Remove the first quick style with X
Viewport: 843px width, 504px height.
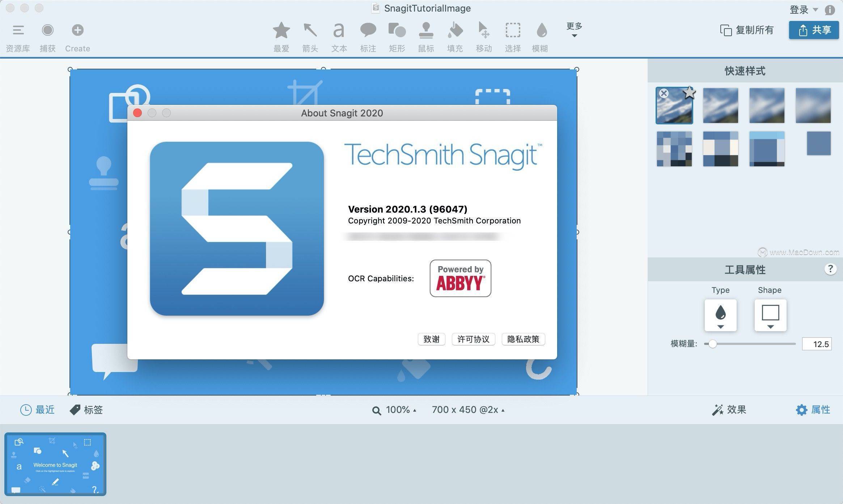pos(664,93)
